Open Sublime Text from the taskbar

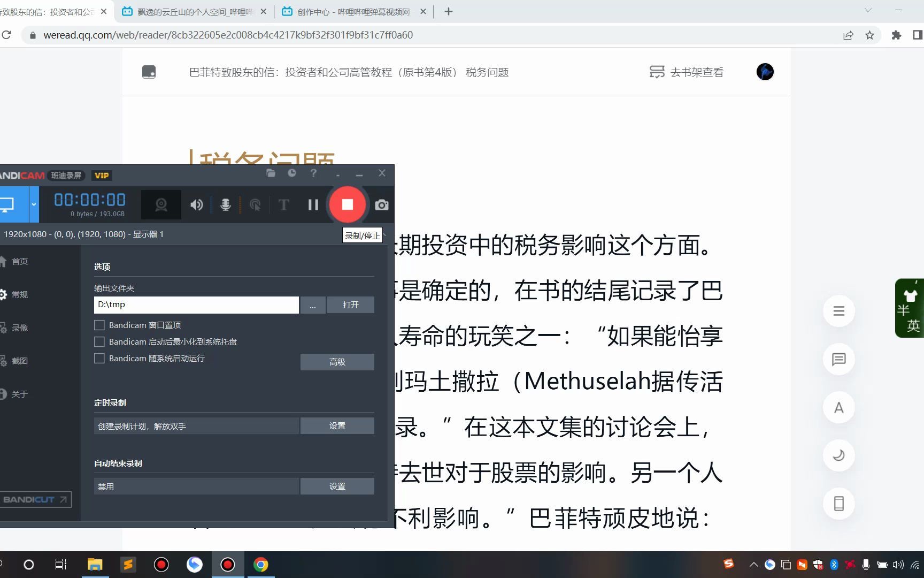[128, 565]
